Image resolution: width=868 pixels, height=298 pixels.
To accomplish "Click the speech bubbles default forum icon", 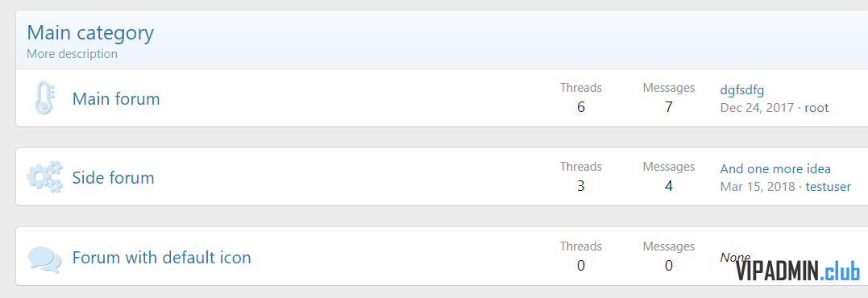I will (44, 259).
